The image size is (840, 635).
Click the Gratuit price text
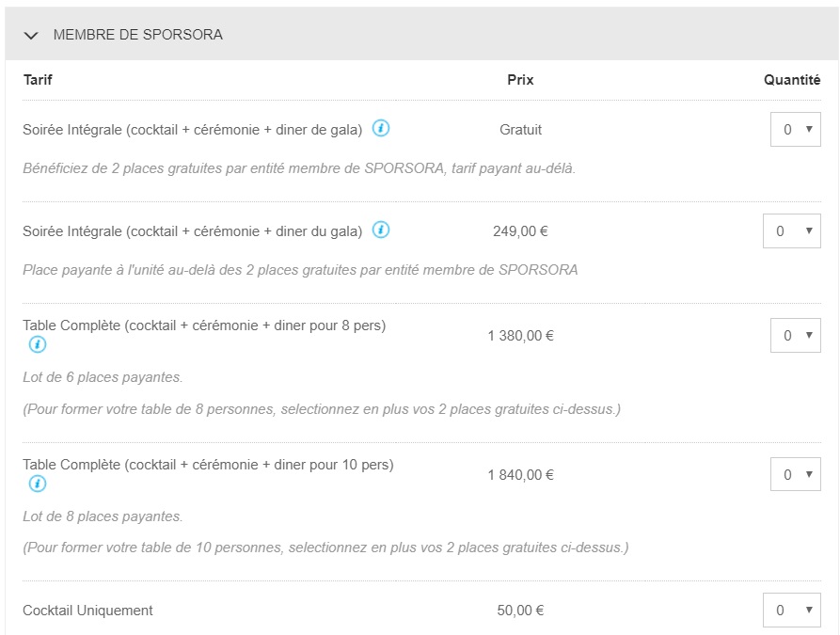click(520, 130)
